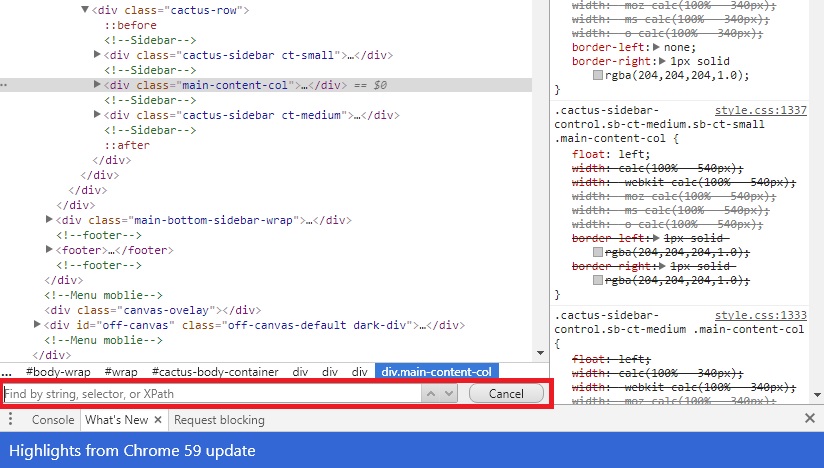Select the ::after pseudo-element row
Screen dimensions: 824x468
pyautogui.click(x=127, y=144)
